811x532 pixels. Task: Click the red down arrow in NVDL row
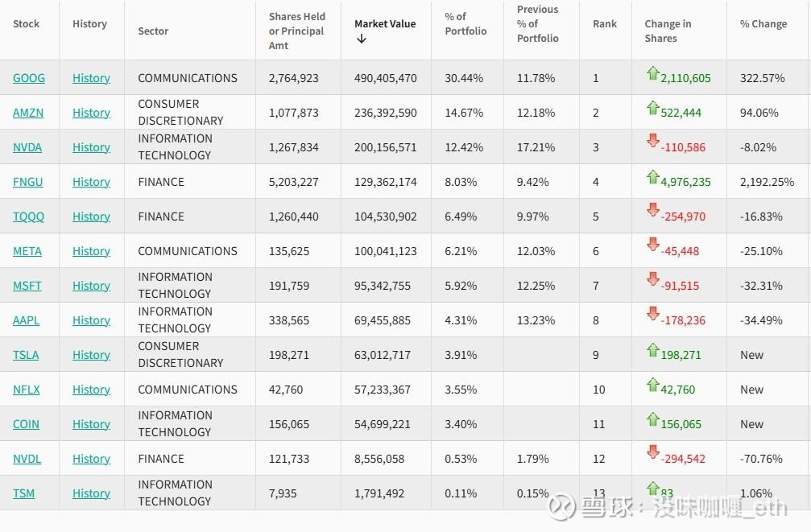coord(652,452)
